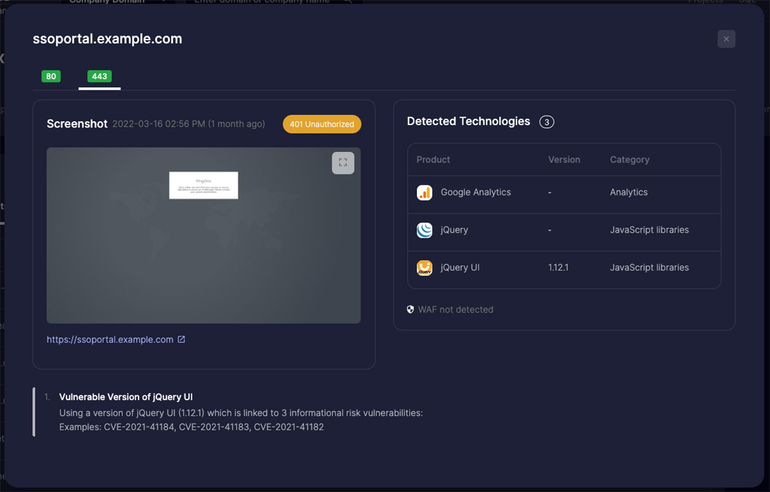770x492 pixels.
Task: Click JavaScript libraries in the jQuery UI row
Action: coord(649,268)
